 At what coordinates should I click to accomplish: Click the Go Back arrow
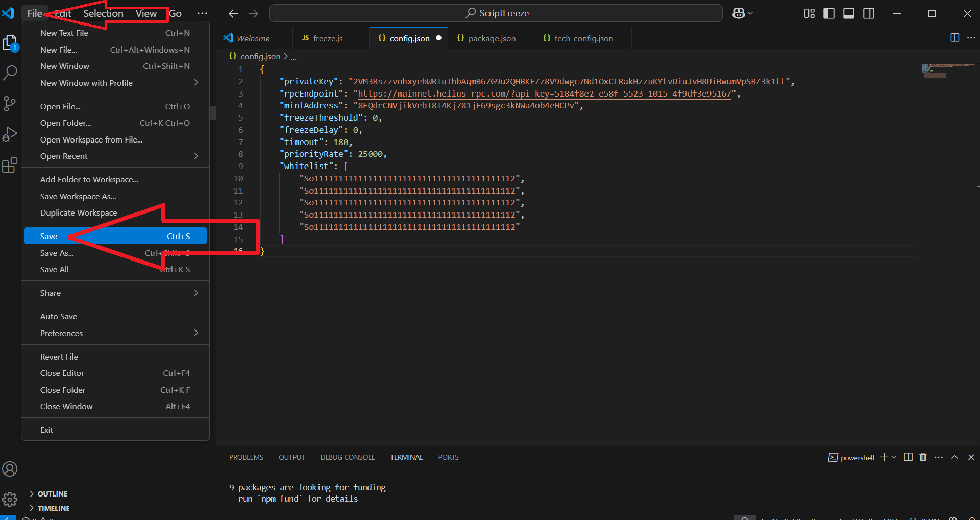click(x=233, y=13)
